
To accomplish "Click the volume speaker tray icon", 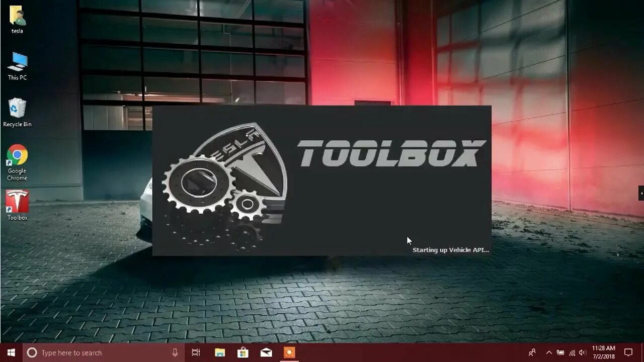I will pos(583,352).
